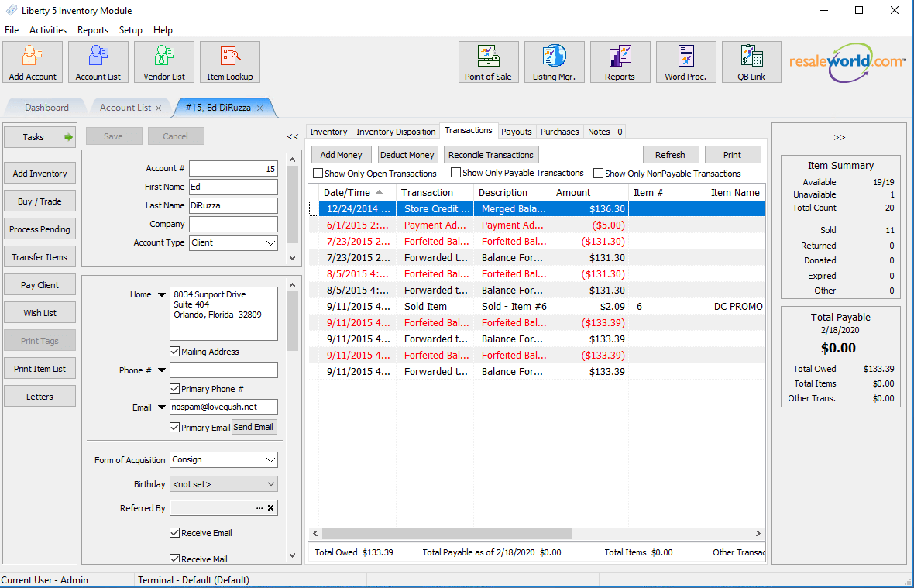This screenshot has width=914, height=588.
Task: Uncheck the Mailing Address checkbox
Action: (174, 352)
